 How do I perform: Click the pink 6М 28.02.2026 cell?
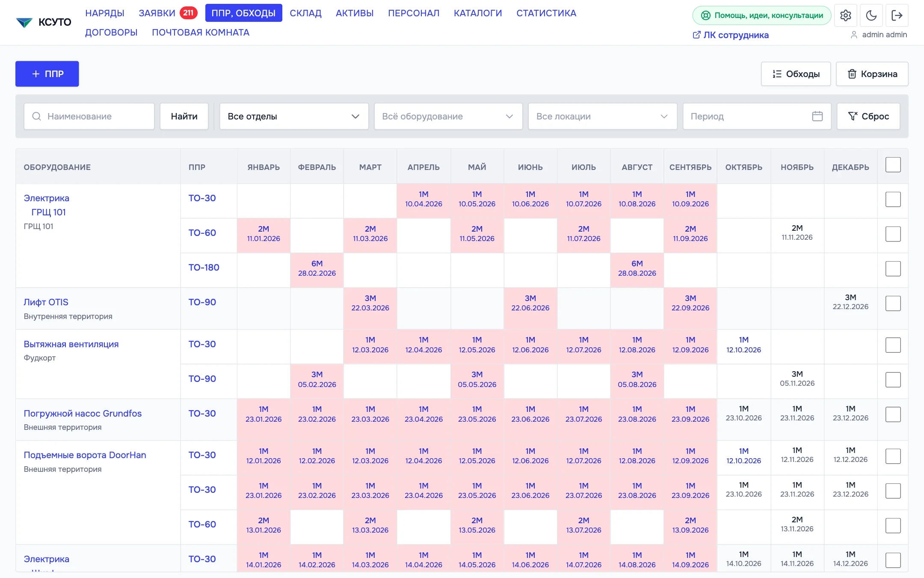pos(317,268)
